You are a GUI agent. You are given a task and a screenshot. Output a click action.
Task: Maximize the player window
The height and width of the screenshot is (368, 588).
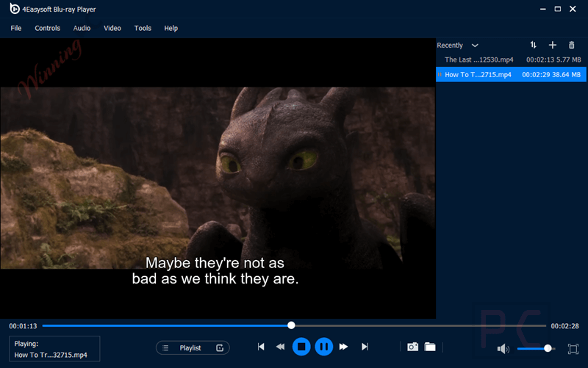coord(558,9)
